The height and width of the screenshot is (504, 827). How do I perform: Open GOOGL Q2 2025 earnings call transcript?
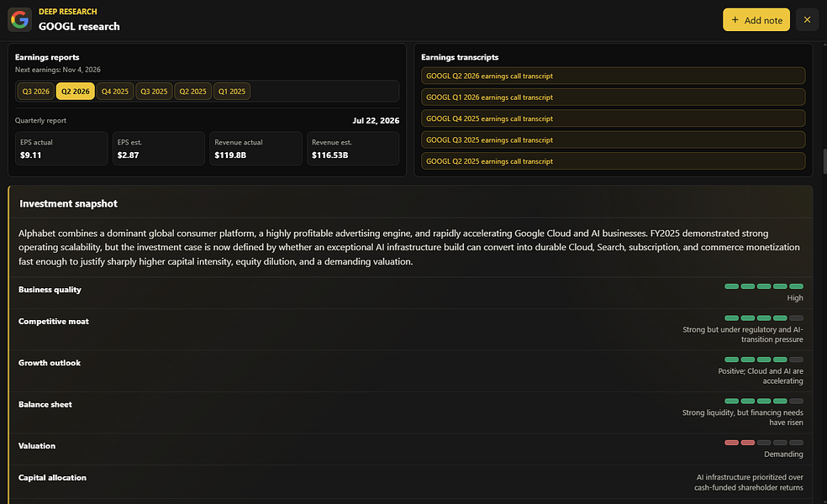pos(613,161)
